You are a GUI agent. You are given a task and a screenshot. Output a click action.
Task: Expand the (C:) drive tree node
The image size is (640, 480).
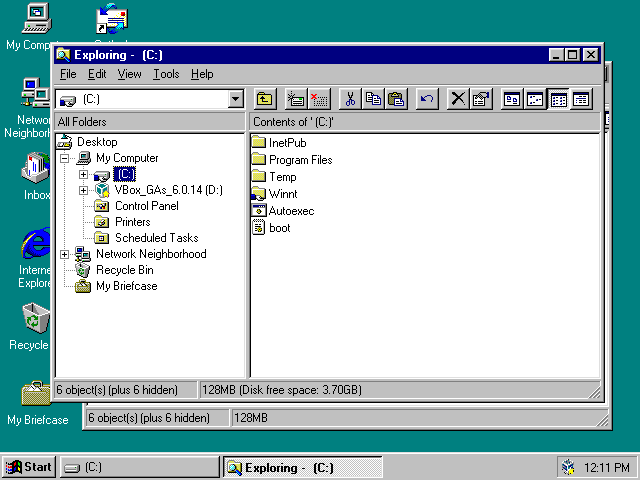point(83,174)
